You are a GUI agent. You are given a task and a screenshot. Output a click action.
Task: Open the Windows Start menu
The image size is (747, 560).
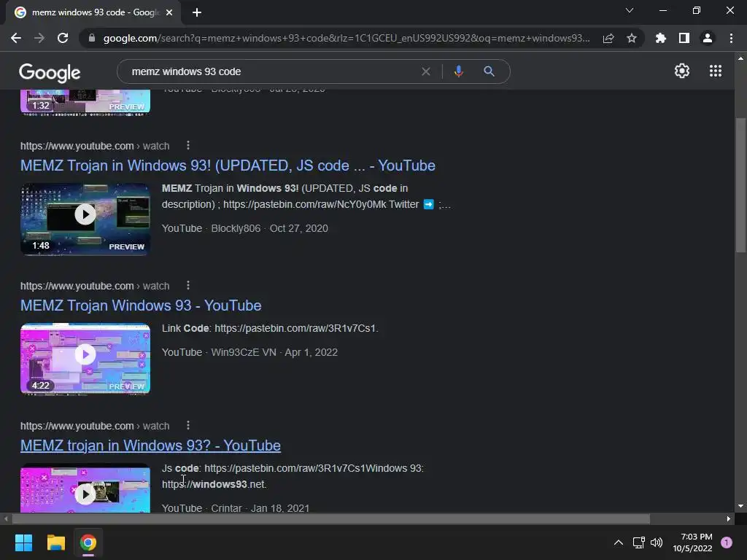23,542
